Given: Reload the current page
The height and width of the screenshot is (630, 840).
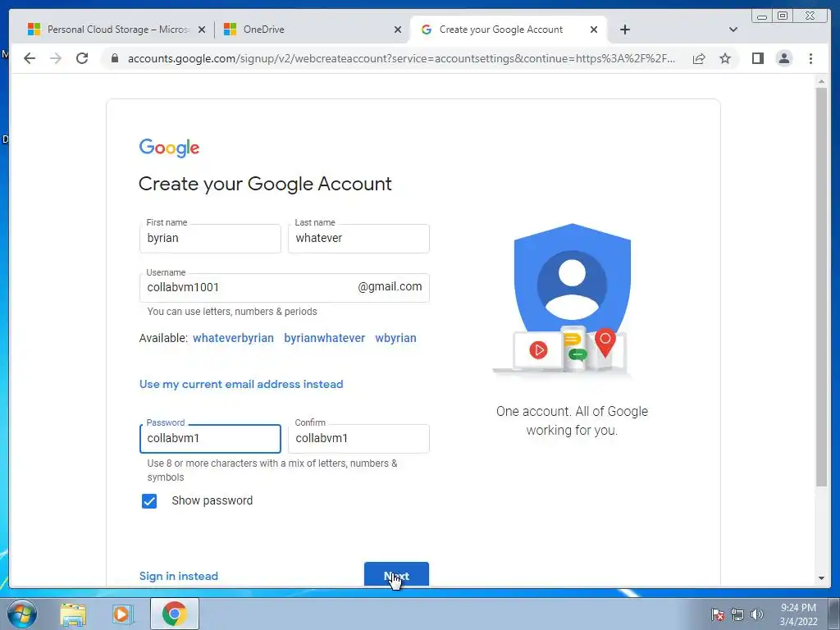Looking at the screenshot, I should click(82, 58).
